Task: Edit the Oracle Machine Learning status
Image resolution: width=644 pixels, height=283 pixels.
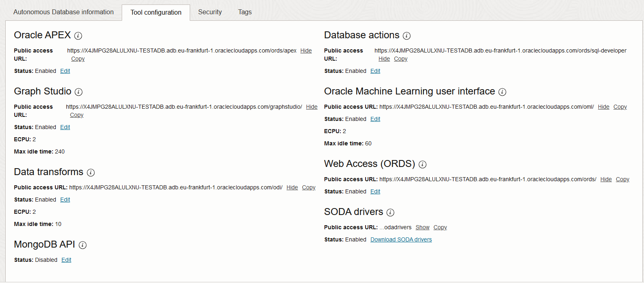Action: pyautogui.click(x=375, y=119)
